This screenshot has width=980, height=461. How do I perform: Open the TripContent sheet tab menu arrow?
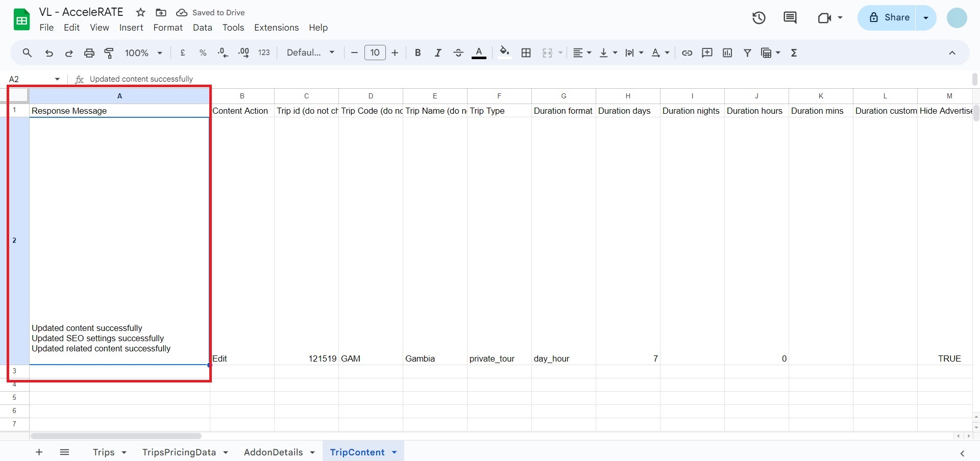pyautogui.click(x=395, y=452)
